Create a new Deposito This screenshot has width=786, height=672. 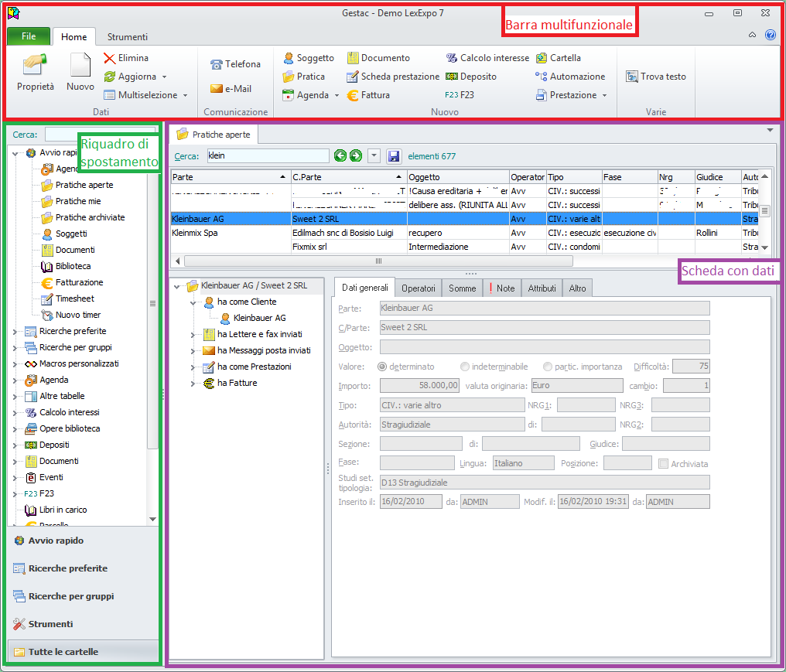[x=471, y=77]
